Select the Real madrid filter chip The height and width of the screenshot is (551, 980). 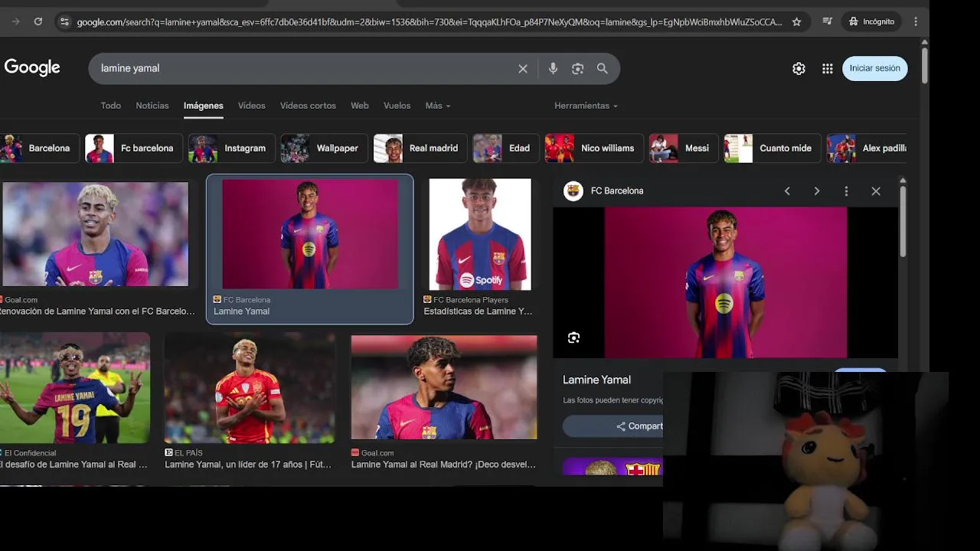[x=420, y=148]
